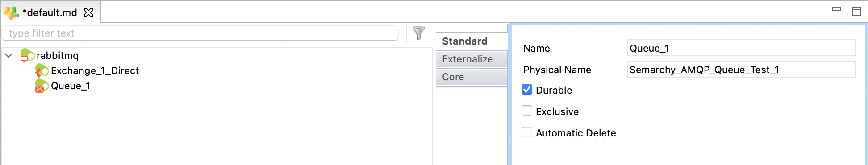This screenshot has width=868, height=165.
Task: Click the Exchange_1_Direct exchange icon
Action: coord(42,70)
